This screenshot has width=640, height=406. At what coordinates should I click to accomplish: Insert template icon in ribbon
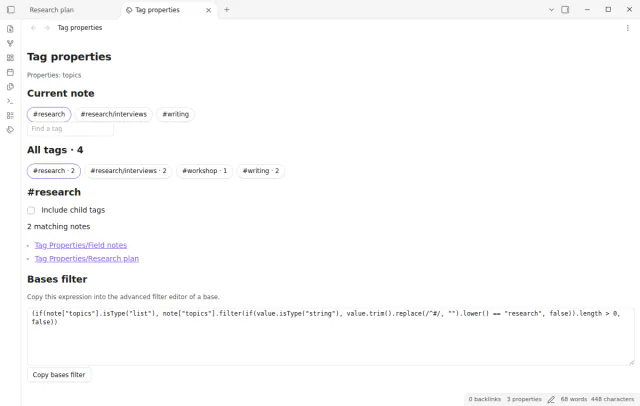click(10, 87)
